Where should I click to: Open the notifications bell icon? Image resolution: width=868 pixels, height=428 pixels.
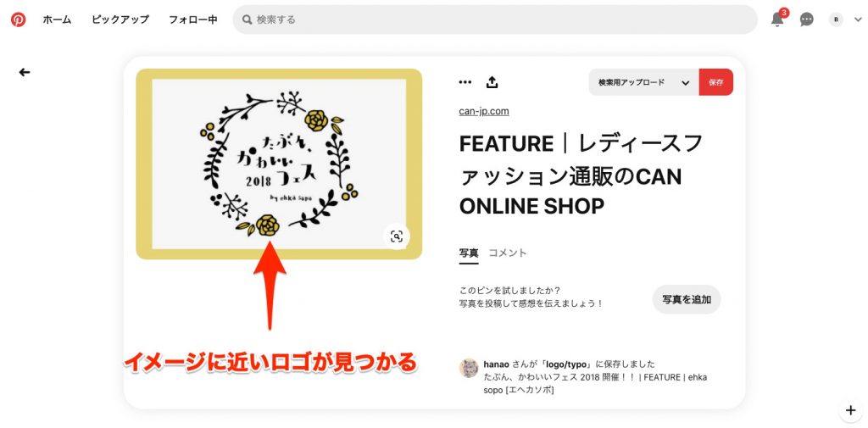(778, 19)
